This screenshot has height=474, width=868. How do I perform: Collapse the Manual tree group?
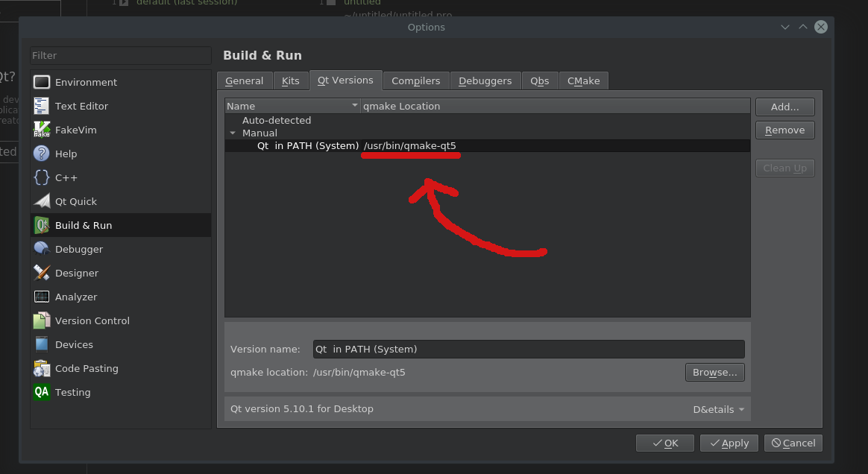click(x=233, y=133)
